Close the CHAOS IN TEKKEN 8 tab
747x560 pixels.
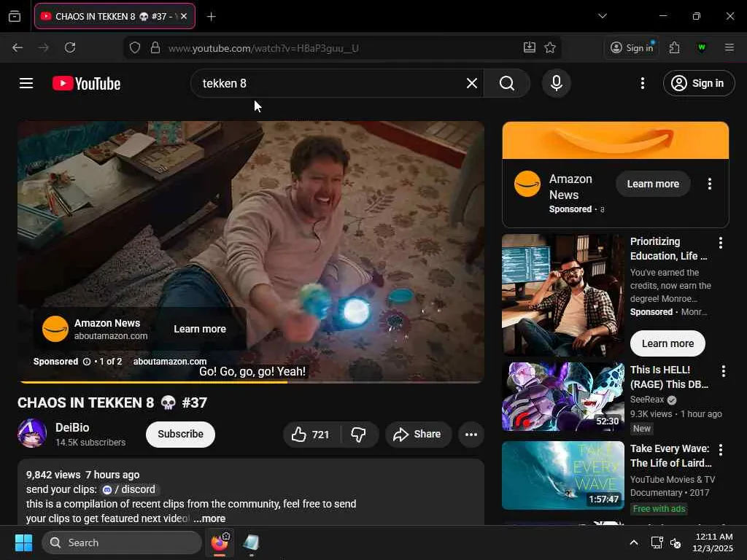[x=184, y=16]
